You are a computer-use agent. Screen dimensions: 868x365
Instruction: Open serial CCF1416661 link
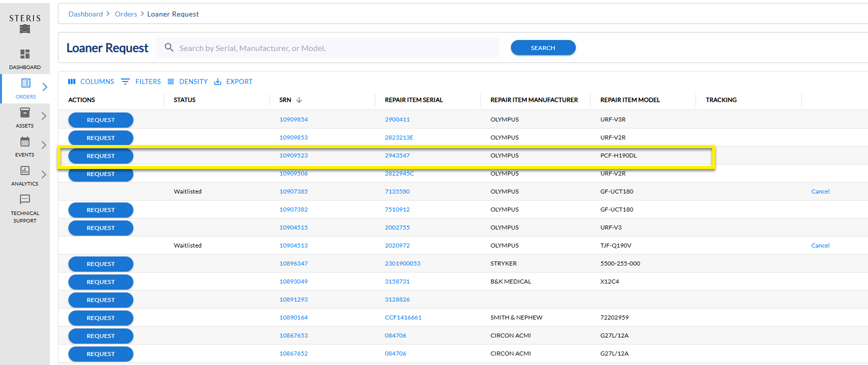tap(403, 317)
